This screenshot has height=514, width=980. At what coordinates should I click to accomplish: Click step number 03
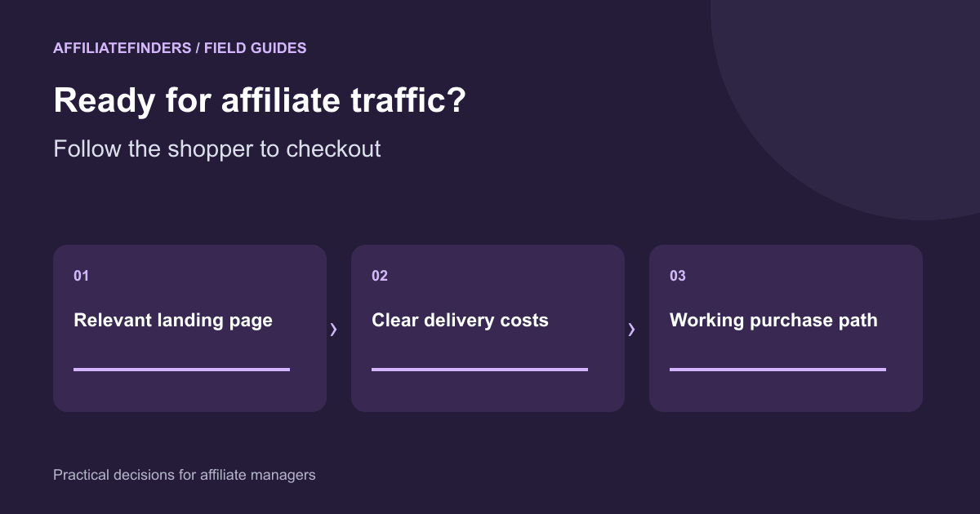click(x=678, y=276)
